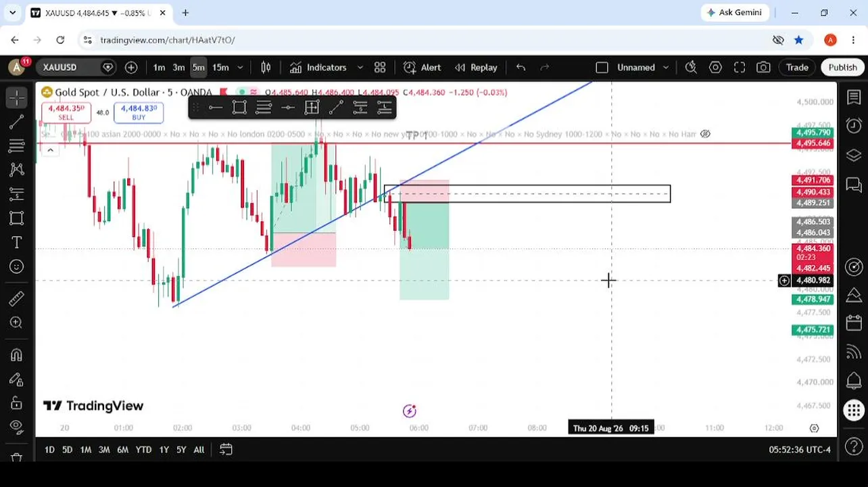Open the Go to date calendar icon

(x=226, y=449)
